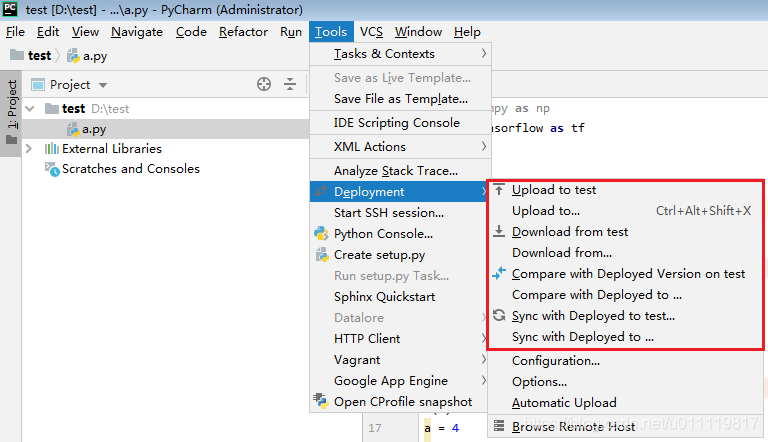Open the Project view dropdown arrow
Viewport: 768px width, 442px height.
103,85
